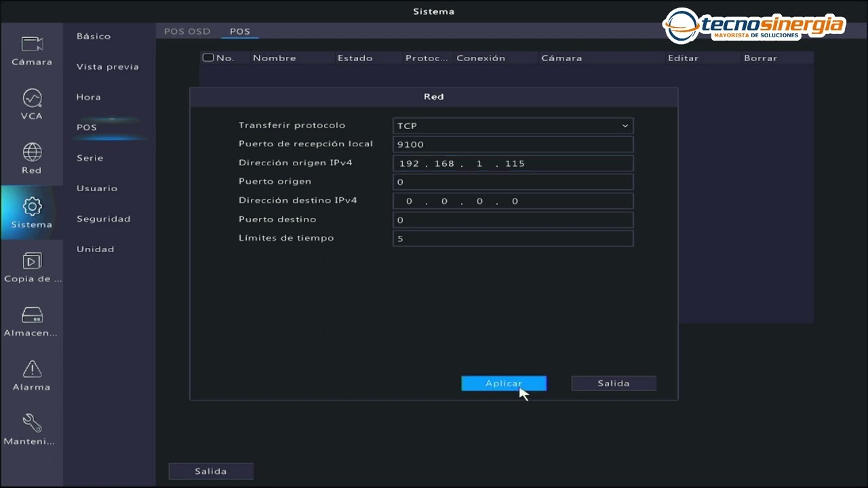Screen dimensions: 868x488
Task: Select the POS submenu item
Action: tap(87, 127)
